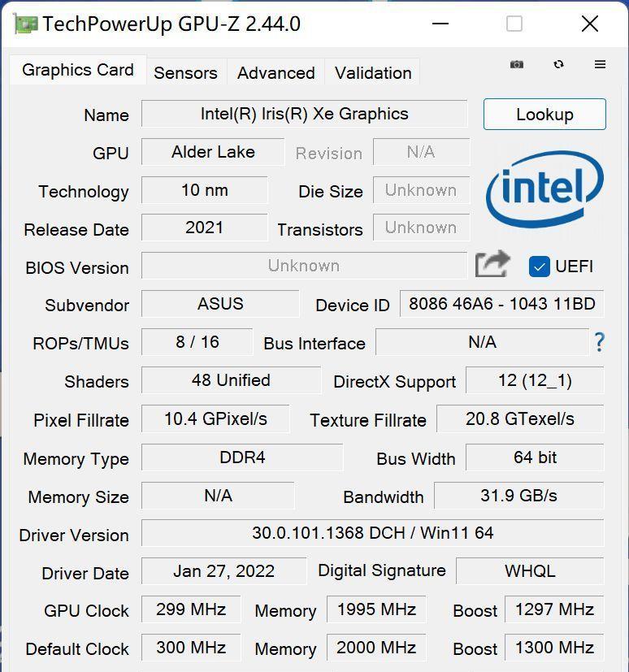Click the Memory Type field DDR4
The width and height of the screenshot is (629, 672).
(242, 457)
